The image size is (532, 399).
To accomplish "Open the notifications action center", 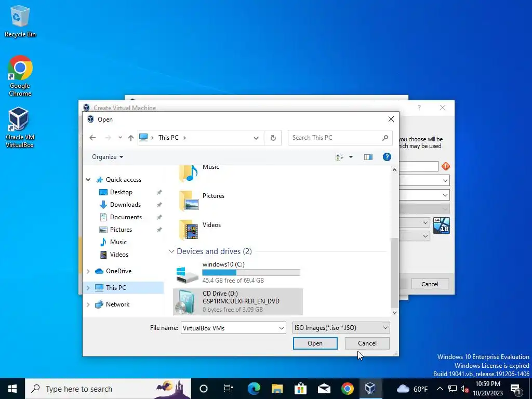I will click(516, 389).
